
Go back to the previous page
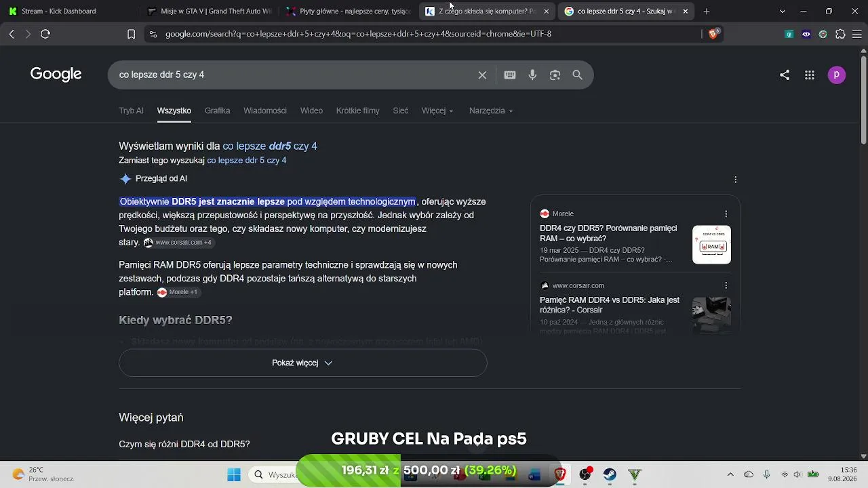[12, 34]
